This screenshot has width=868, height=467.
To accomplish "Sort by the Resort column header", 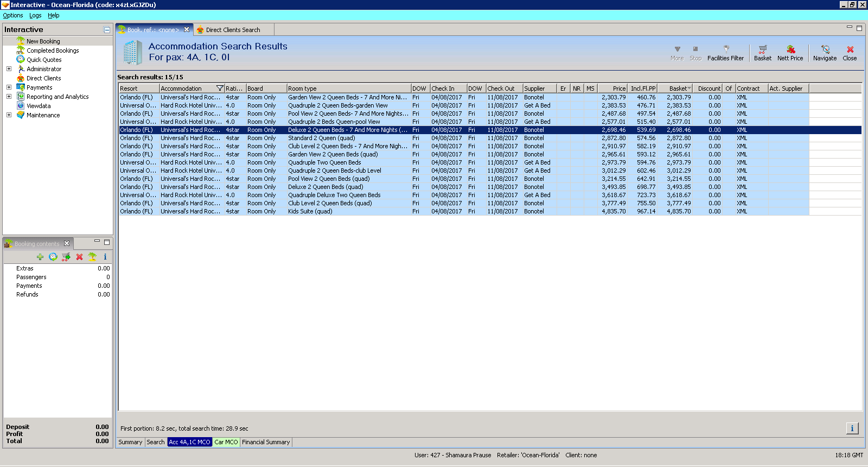I will tap(139, 89).
